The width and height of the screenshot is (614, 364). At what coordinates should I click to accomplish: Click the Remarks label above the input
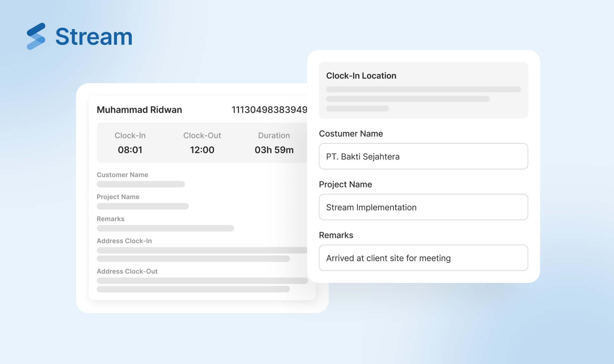[x=336, y=235]
